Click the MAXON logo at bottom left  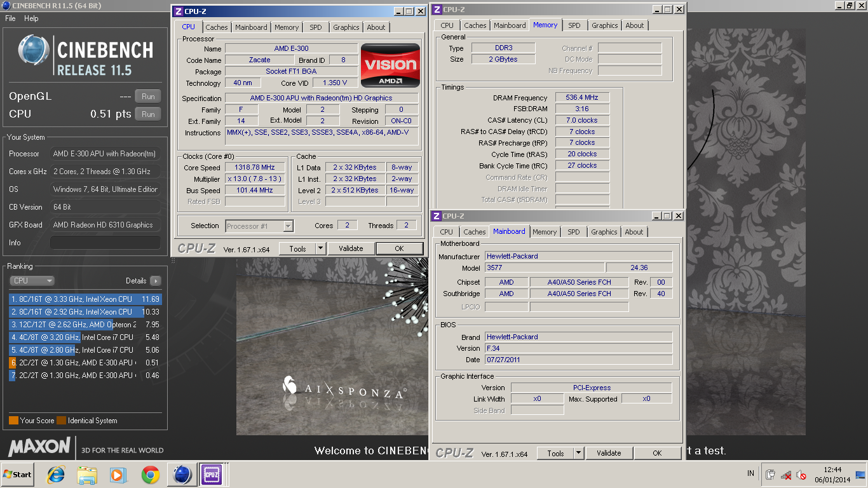[39, 446]
